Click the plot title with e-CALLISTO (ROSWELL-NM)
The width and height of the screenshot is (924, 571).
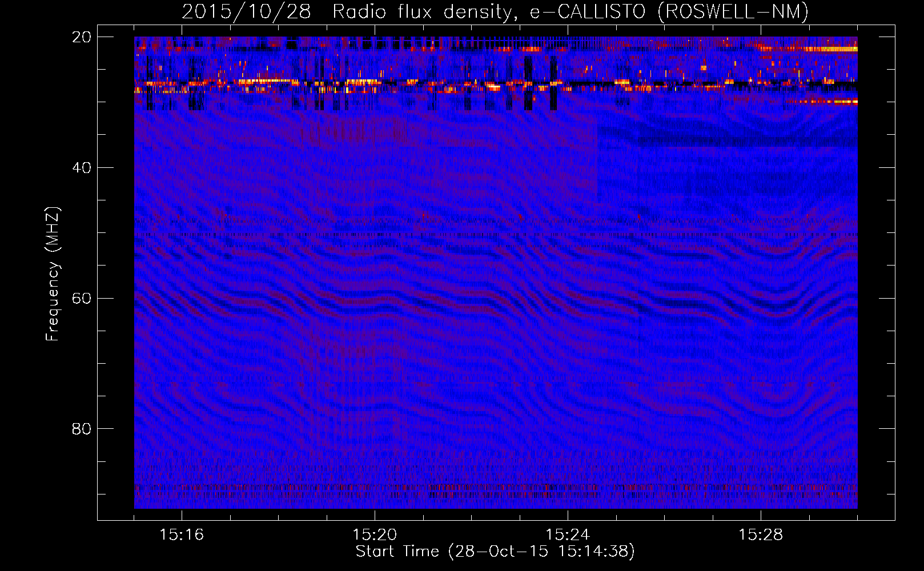coord(495,11)
